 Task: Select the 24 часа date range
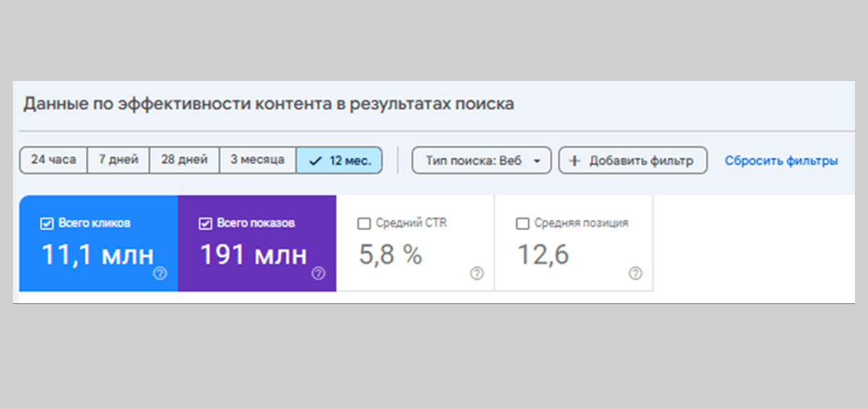53,160
